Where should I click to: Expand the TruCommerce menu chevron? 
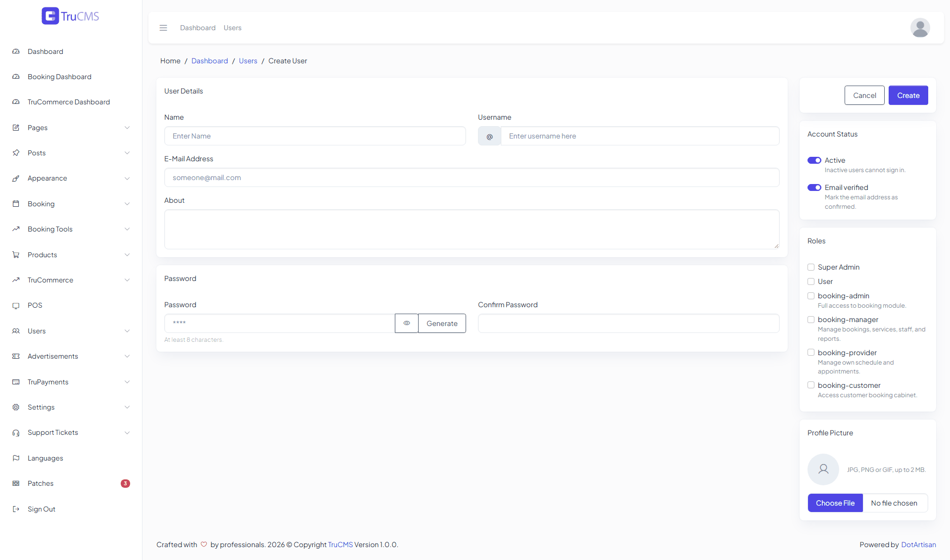coord(127,280)
